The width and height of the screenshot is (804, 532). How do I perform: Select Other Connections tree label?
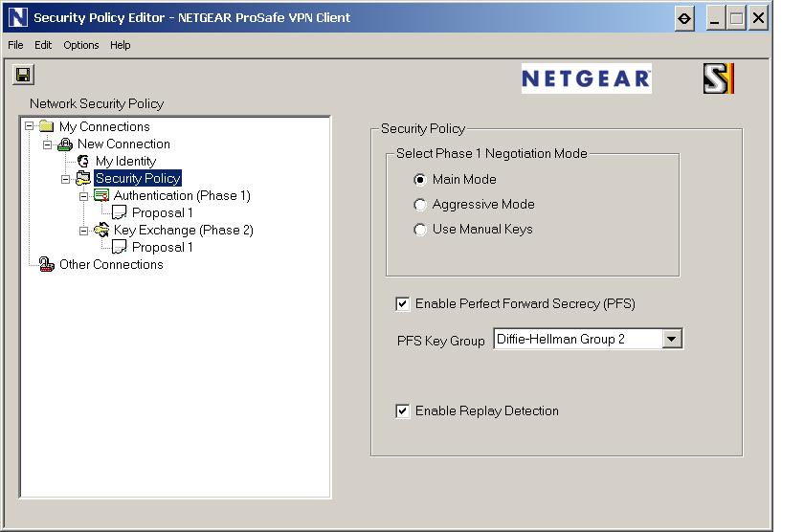coord(111,264)
